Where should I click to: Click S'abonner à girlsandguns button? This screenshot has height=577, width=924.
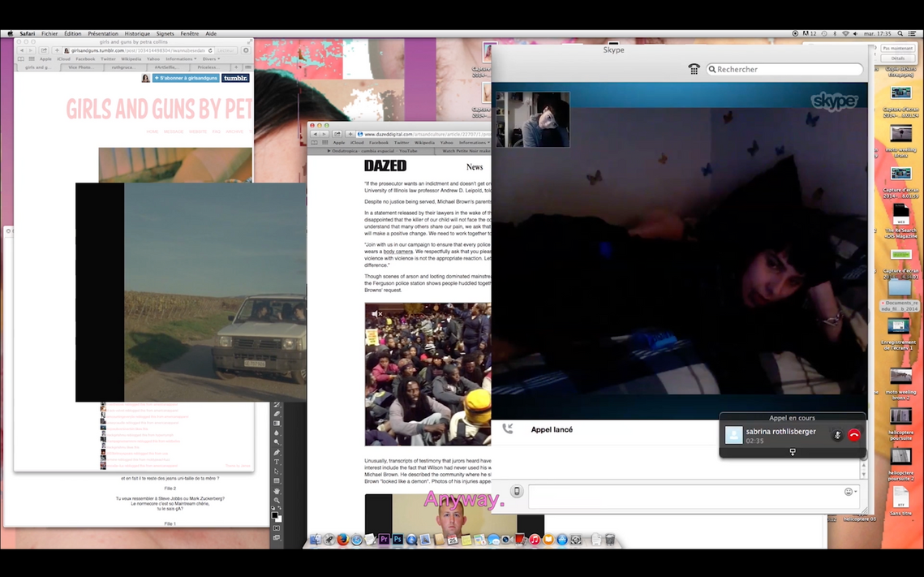186,78
